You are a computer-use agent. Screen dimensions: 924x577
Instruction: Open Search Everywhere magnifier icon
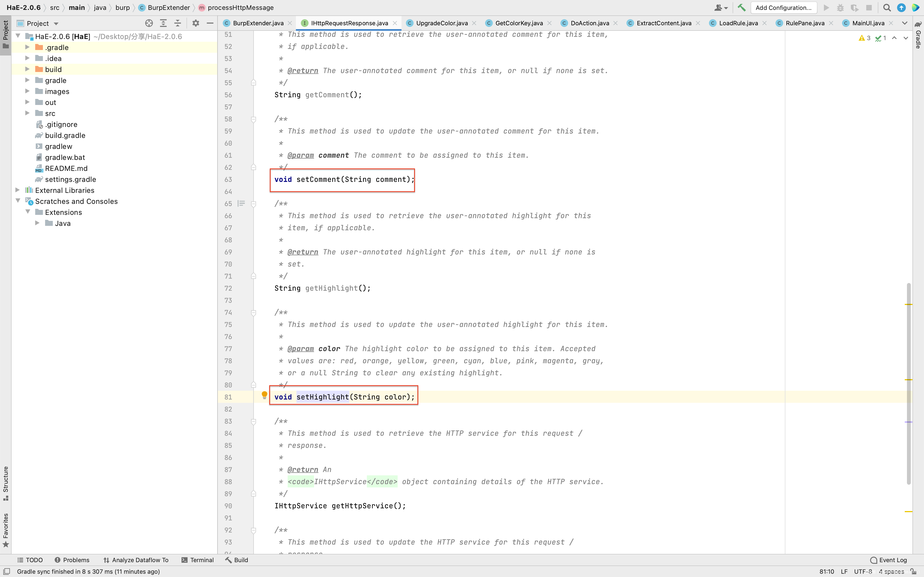pos(887,8)
